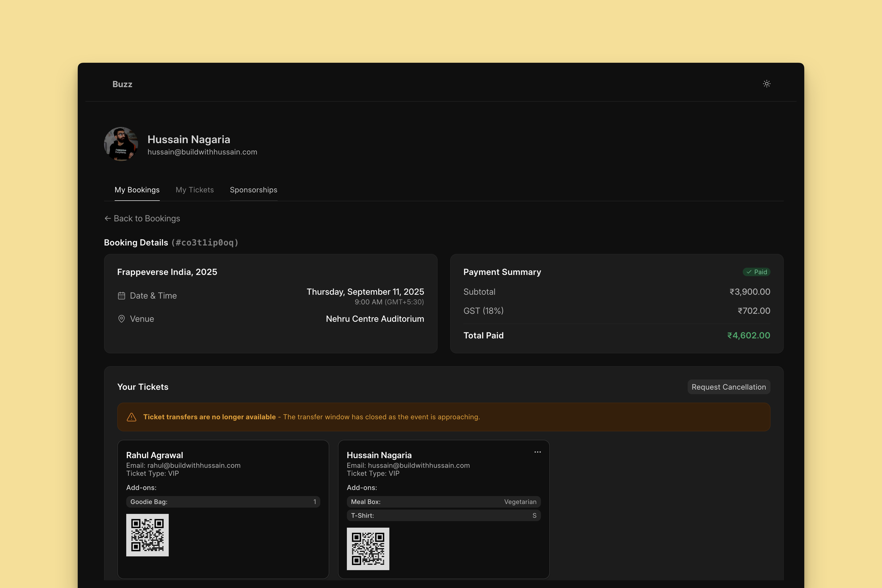Click Hussain Nagaria name in profile header
Viewport: 882px width, 588px height.
189,140
